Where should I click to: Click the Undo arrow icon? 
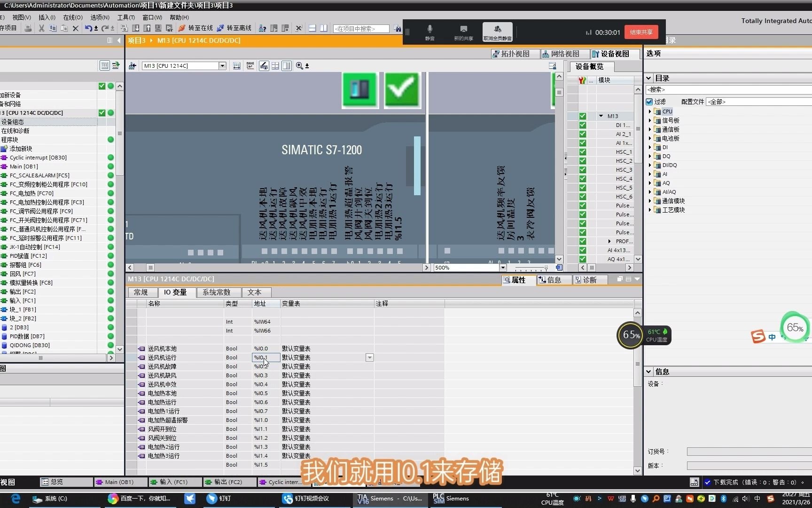[88, 28]
